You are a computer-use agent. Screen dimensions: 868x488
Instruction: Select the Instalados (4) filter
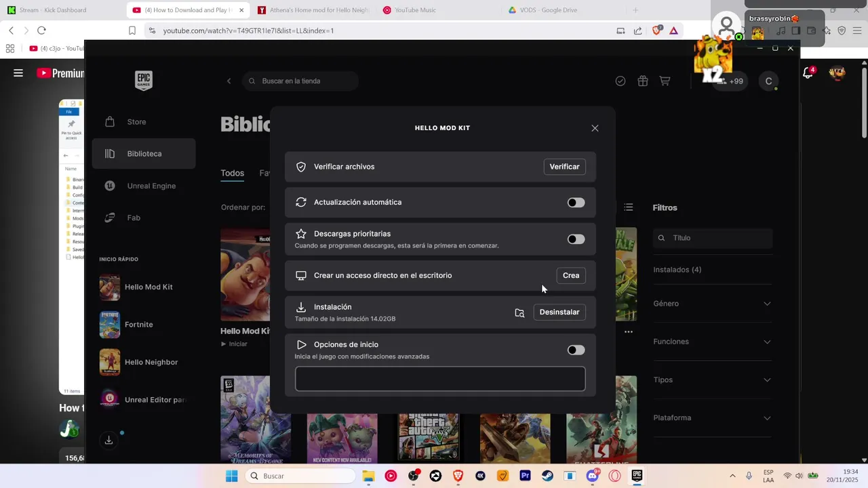[x=677, y=270]
